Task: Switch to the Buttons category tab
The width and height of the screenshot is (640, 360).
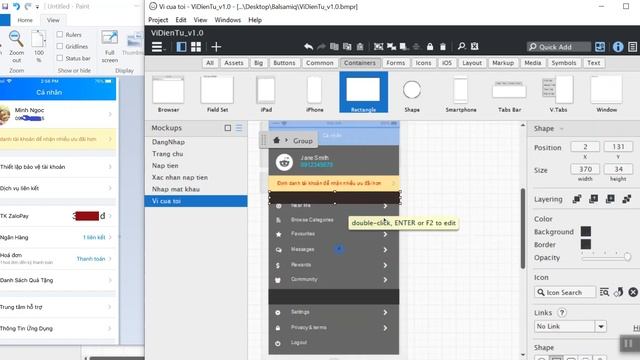Action: coord(284,63)
